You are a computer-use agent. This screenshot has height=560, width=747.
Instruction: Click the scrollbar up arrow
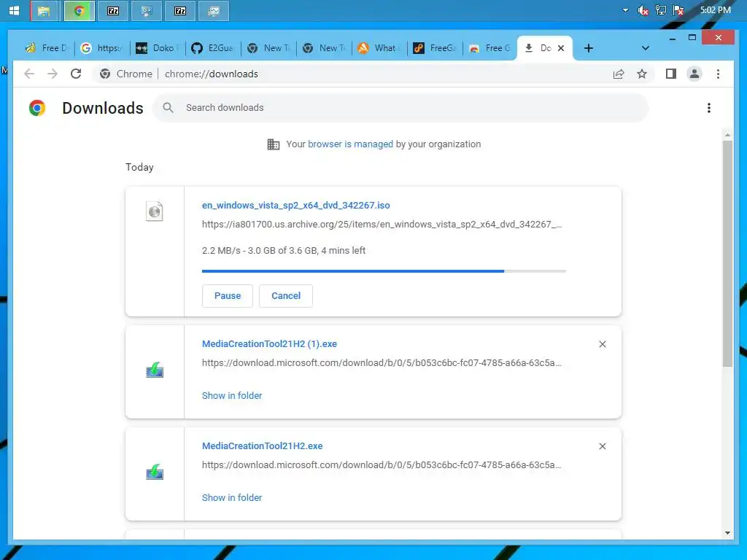coord(727,135)
